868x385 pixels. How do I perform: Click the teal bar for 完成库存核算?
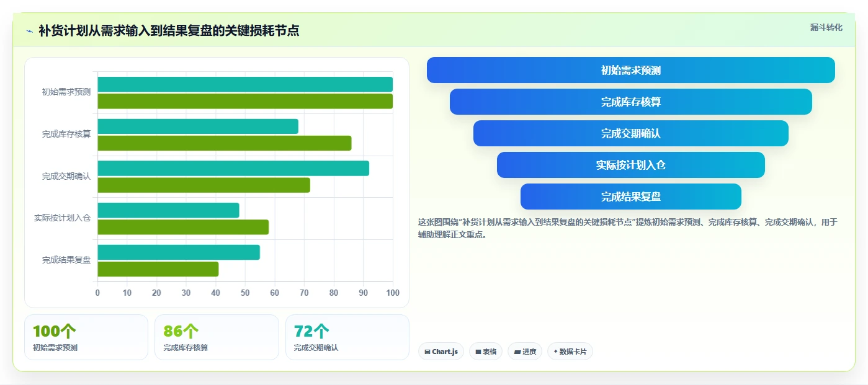[x=198, y=126]
